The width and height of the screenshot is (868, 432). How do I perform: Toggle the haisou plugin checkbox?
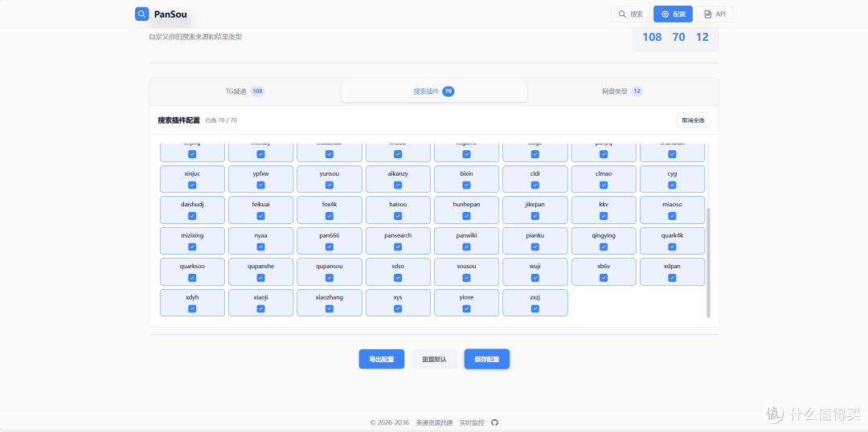398,216
